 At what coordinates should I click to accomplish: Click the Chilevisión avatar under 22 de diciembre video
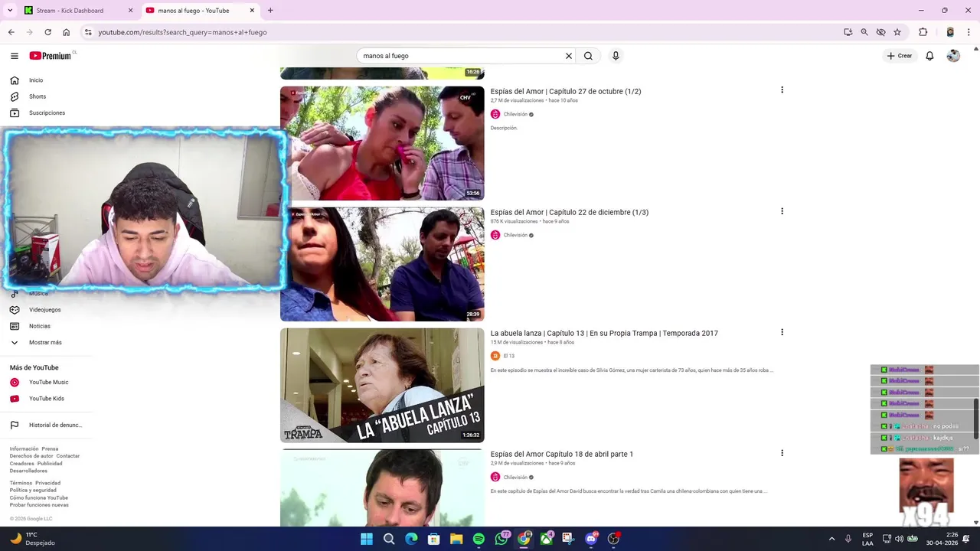click(x=495, y=235)
